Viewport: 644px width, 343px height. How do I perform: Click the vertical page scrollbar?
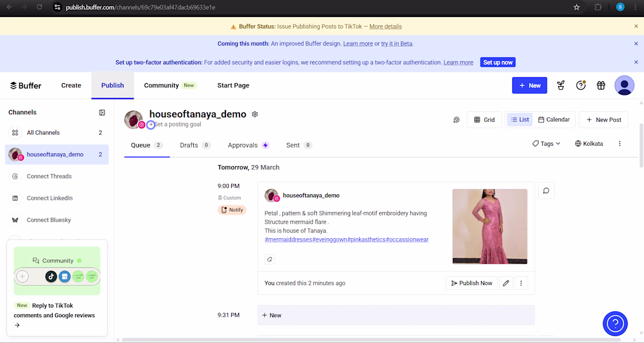click(x=641, y=145)
